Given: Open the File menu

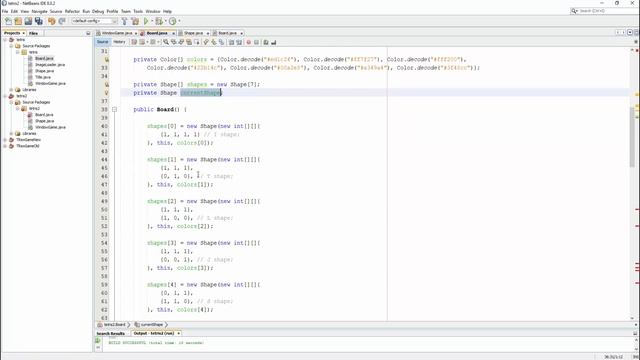Looking at the screenshot, I should [5, 11].
